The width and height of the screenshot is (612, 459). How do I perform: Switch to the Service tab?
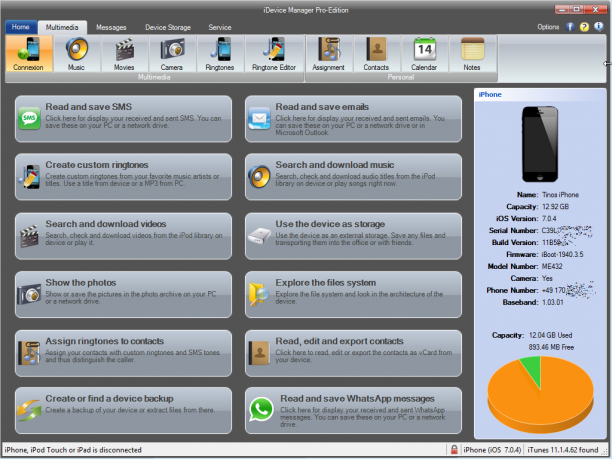[x=220, y=27]
